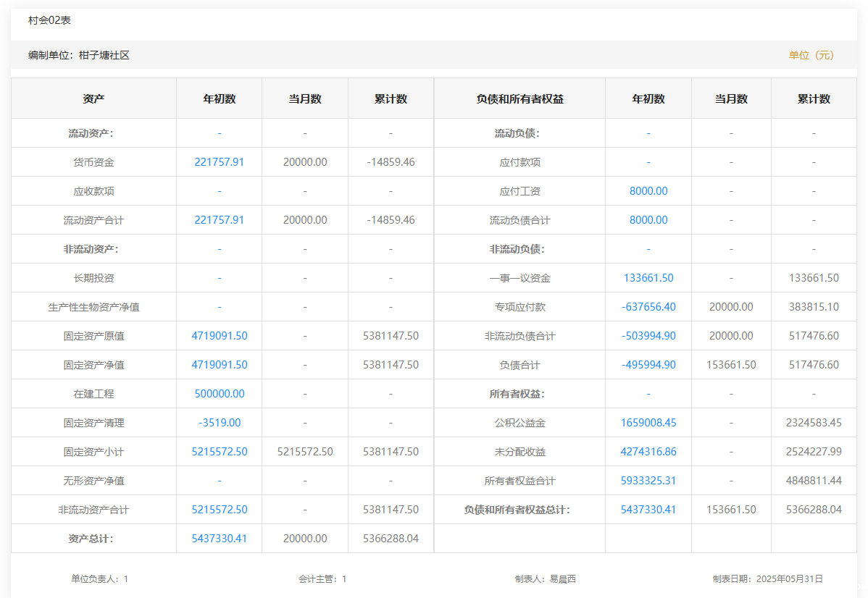
Task: Click 流动资产合计 年初数 link
Action: (x=219, y=220)
